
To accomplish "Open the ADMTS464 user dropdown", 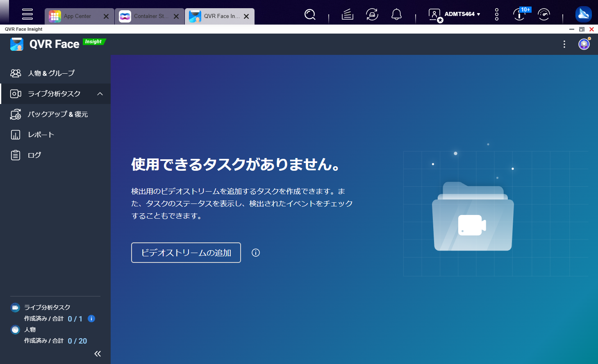I will coord(454,15).
